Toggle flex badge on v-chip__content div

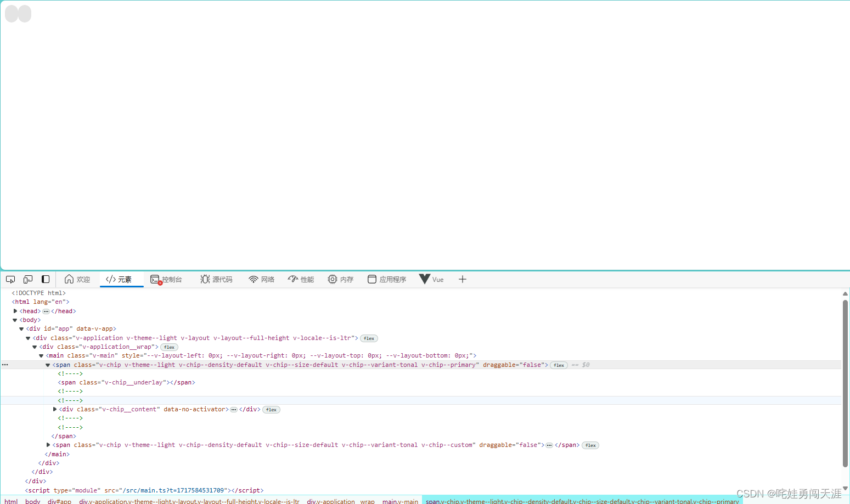coord(271,410)
